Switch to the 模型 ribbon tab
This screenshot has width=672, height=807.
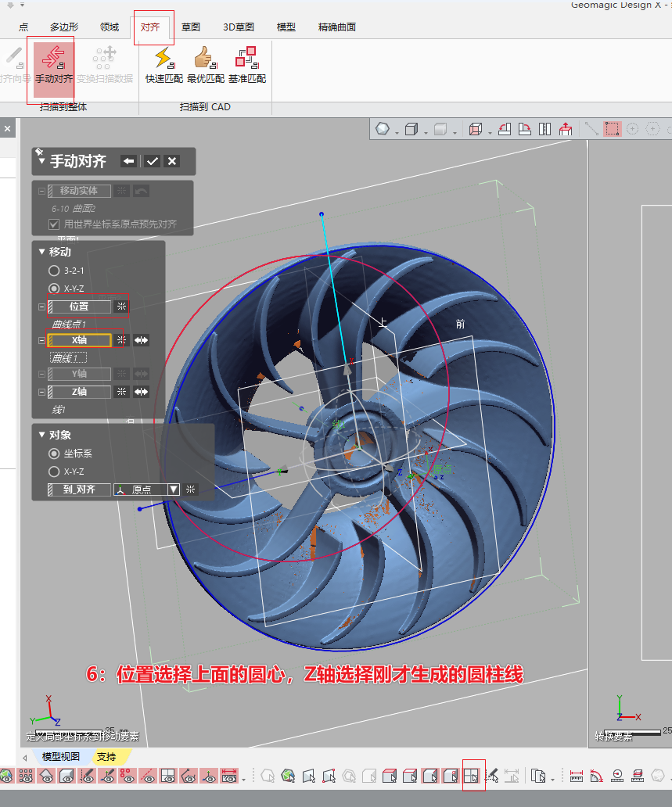tap(286, 26)
